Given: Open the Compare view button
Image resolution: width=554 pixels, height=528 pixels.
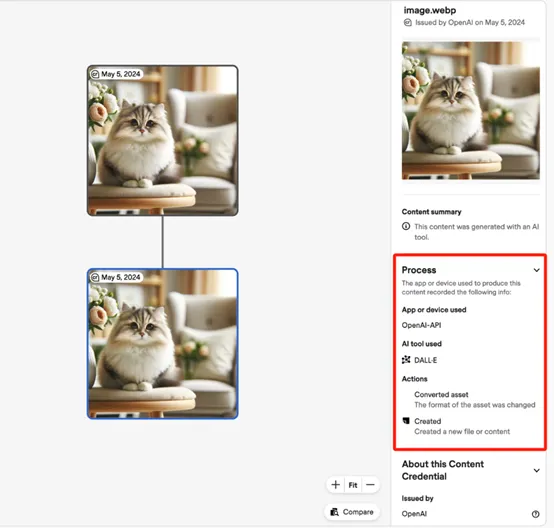Looking at the screenshot, I should pyautogui.click(x=352, y=512).
